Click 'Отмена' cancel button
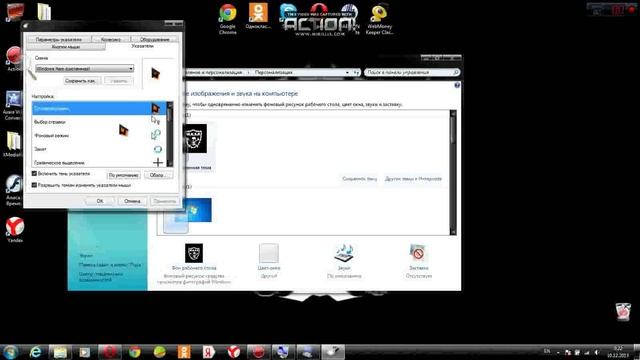The height and width of the screenshot is (360, 640). point(132,201)
